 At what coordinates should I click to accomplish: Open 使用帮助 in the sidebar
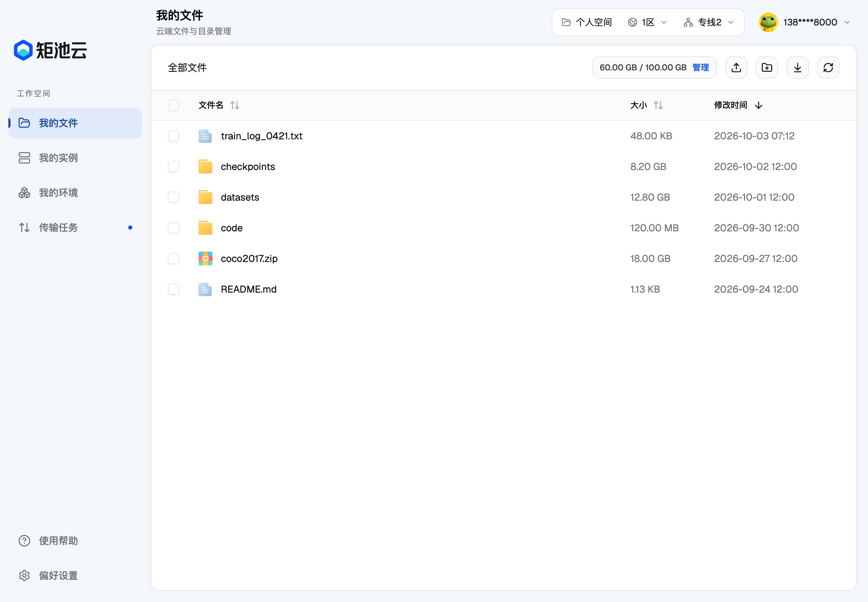(75, 541)
